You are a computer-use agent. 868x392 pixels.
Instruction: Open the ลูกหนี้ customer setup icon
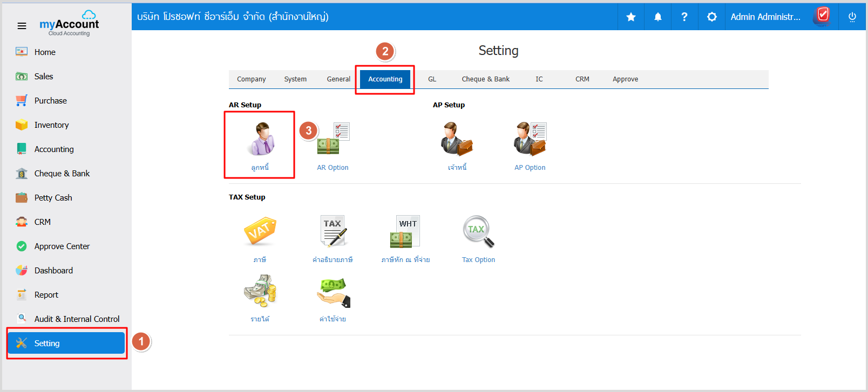[x=260, y=139]
